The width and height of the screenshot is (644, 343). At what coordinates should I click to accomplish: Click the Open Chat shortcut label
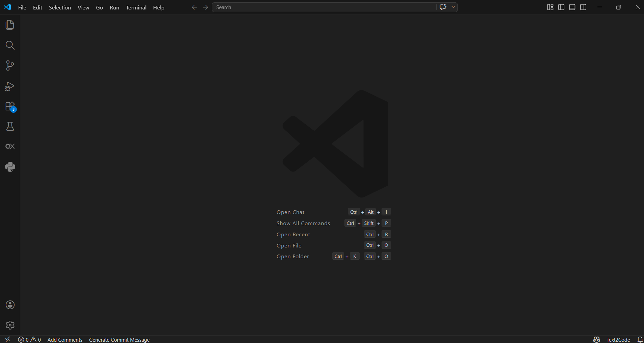click(x=290, y=212)
